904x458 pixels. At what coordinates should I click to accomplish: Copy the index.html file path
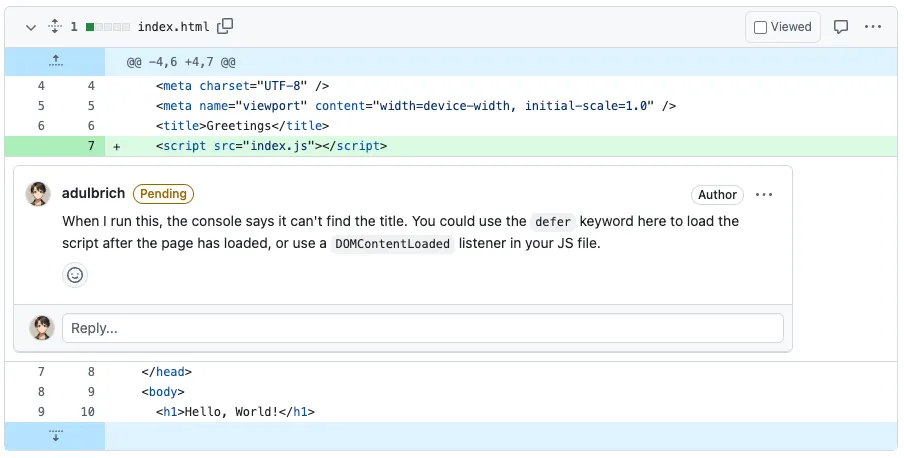click(x=225, y=27)
